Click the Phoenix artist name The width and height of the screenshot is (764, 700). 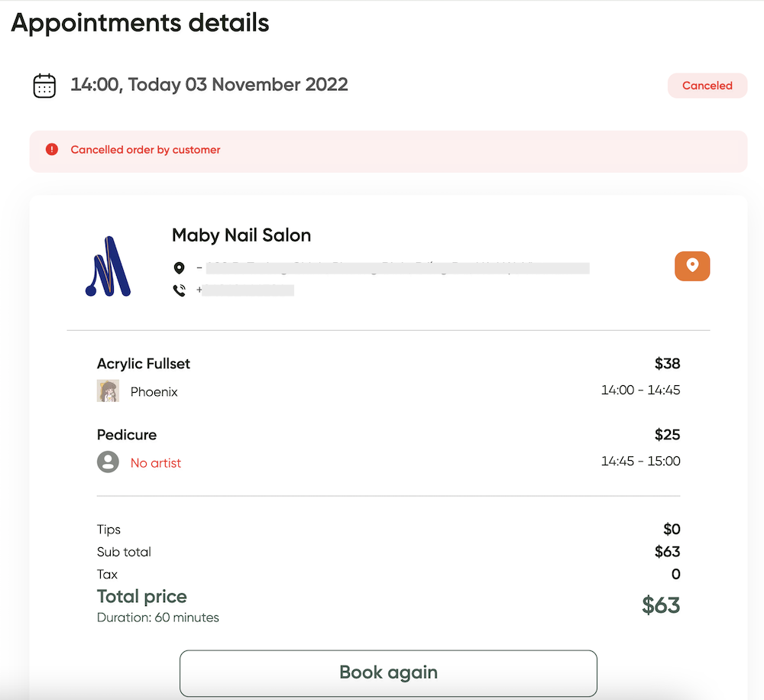click(x=154, y=392)
